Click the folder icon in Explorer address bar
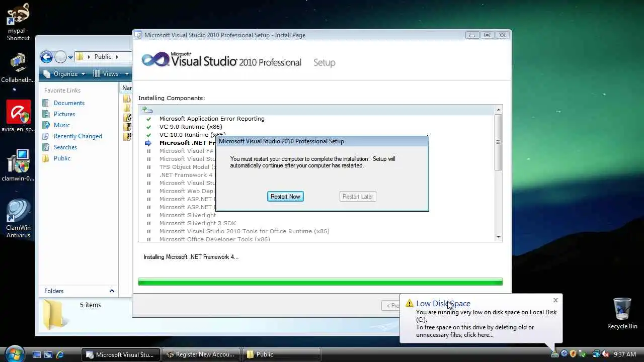The image size is (644, 362). [x=80, y=57]
